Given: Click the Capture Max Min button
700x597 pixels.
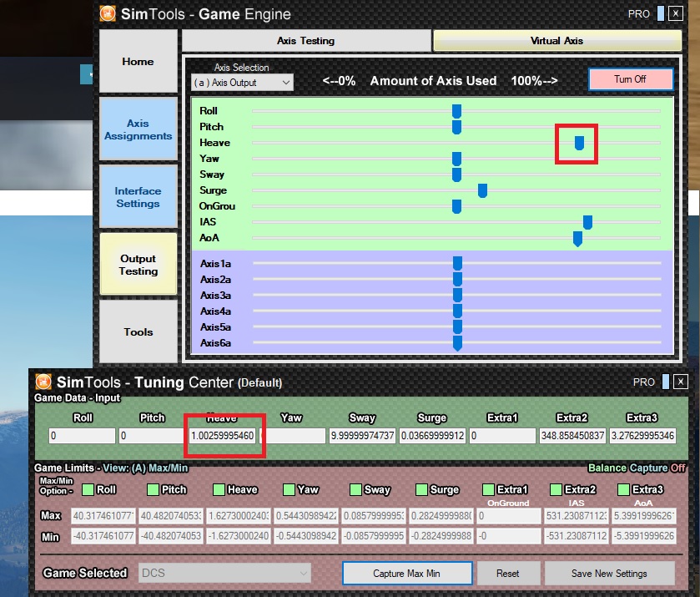Looking at the screenshot, I should pyautogui.click(x=407, y=574).
